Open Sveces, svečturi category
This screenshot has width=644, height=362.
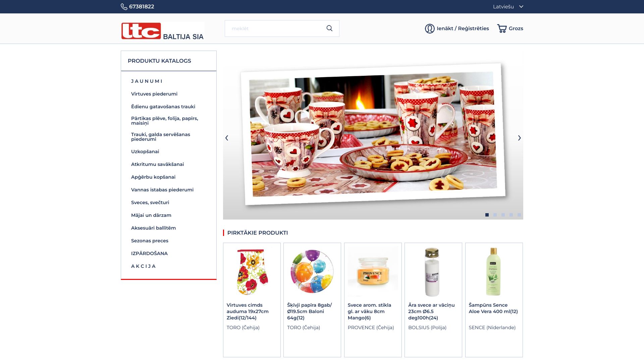pos(150,202)
